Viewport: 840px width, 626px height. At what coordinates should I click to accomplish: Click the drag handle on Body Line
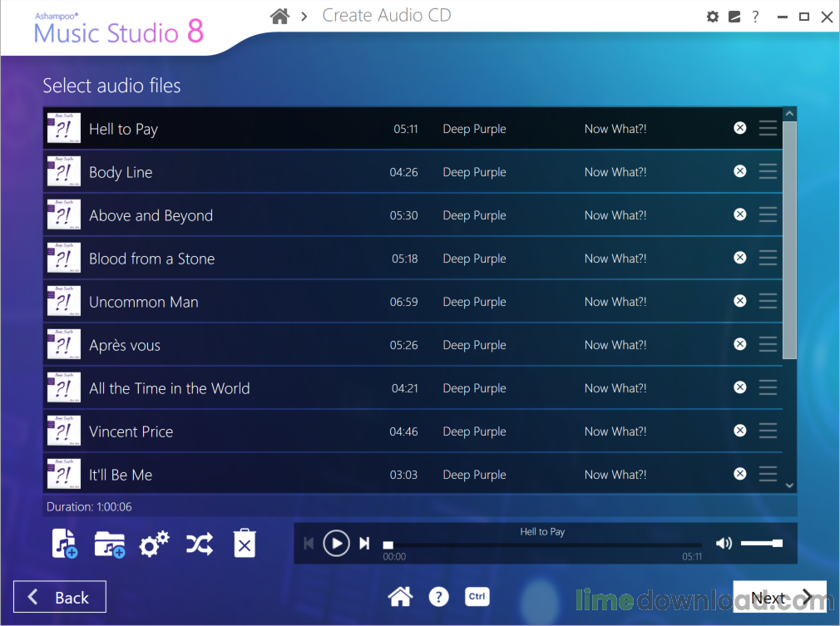pyautogui.click(x=768, y=171)
